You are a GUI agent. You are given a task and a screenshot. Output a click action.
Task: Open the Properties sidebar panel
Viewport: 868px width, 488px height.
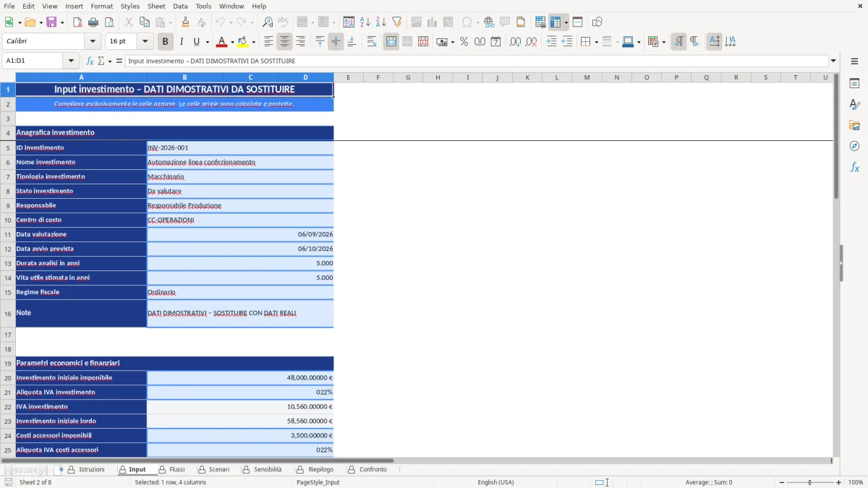coord(854,84)
